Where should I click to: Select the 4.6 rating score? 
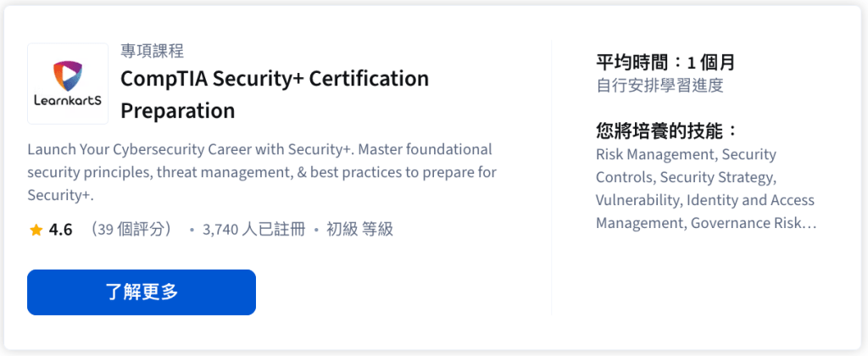[x=61, y=230]
